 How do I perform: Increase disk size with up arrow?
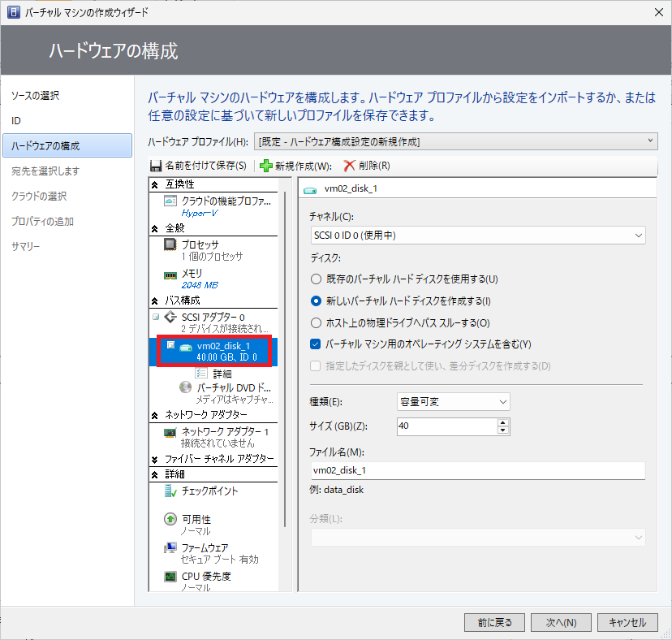503,422
